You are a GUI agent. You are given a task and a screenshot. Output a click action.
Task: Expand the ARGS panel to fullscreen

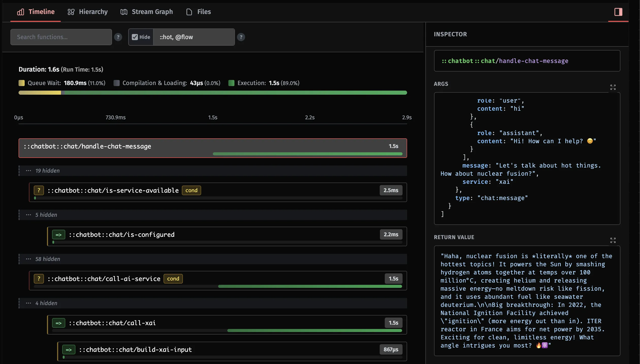(613, 87)
